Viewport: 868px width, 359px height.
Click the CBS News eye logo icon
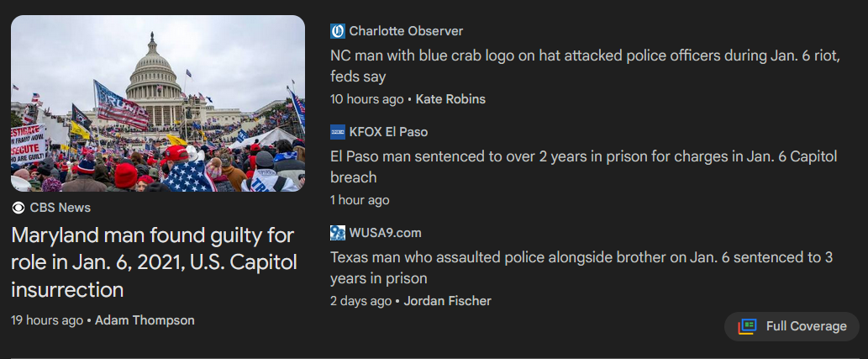pos(18,208)
